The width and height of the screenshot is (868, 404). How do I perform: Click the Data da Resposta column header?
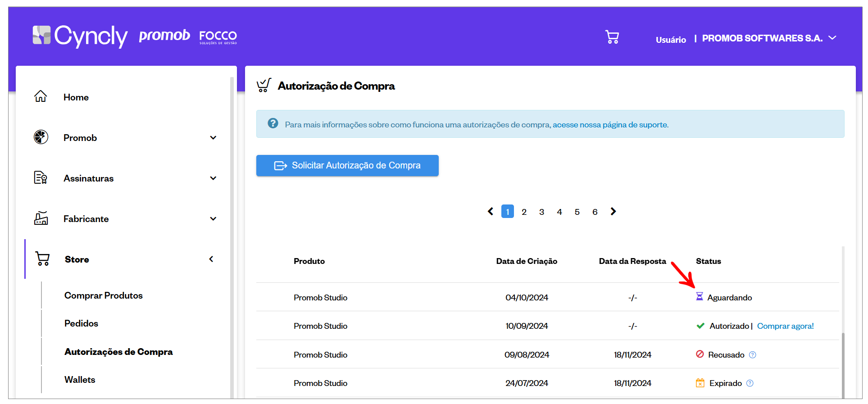[x=632, y=261]
